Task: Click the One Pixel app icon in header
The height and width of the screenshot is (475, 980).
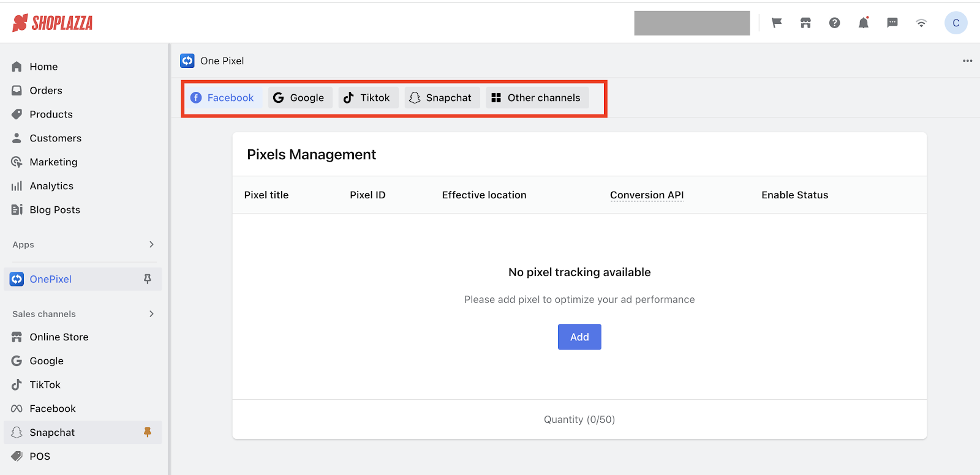Action: pos(187,61)
